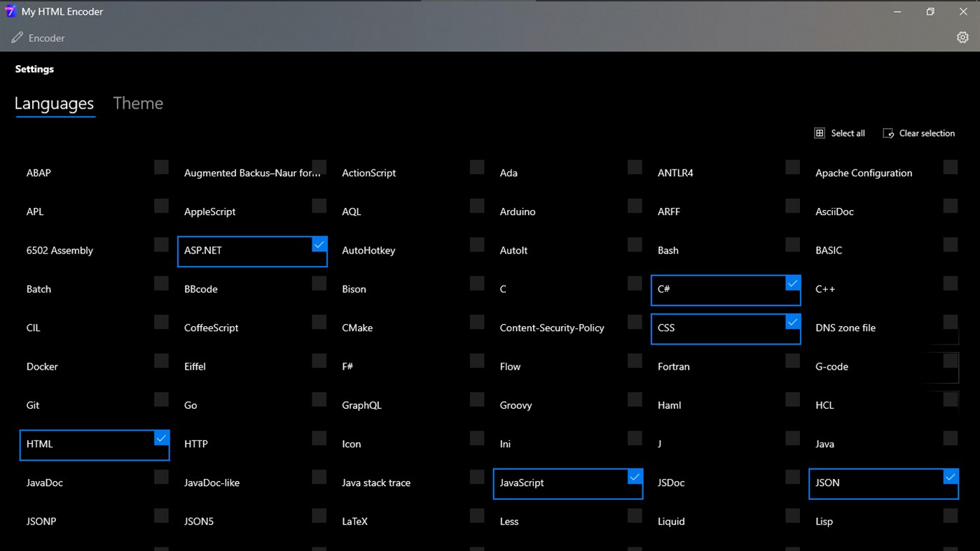Disable the JavaScript language selection
Viewport: 980px width, 551px height.
tap(635, 476)
